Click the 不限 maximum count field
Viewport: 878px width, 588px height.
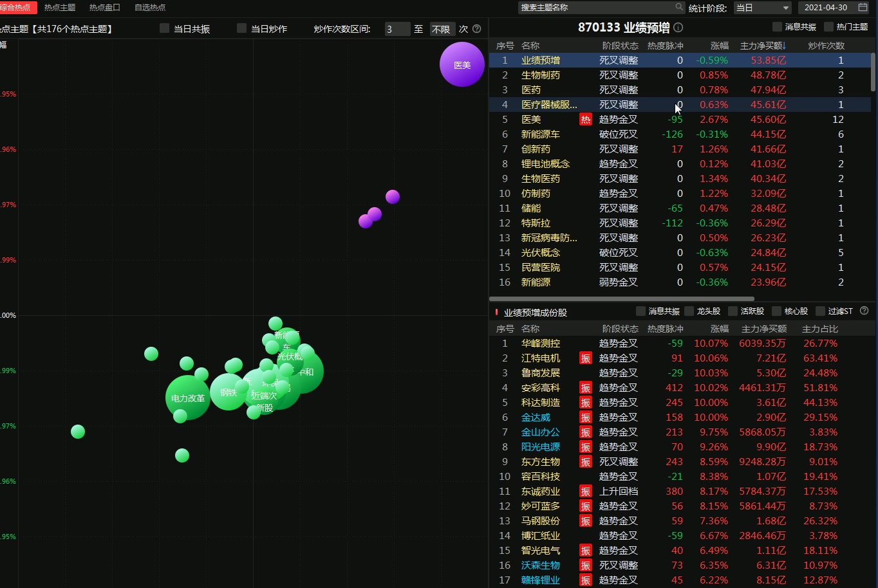[x=442, y=29]
